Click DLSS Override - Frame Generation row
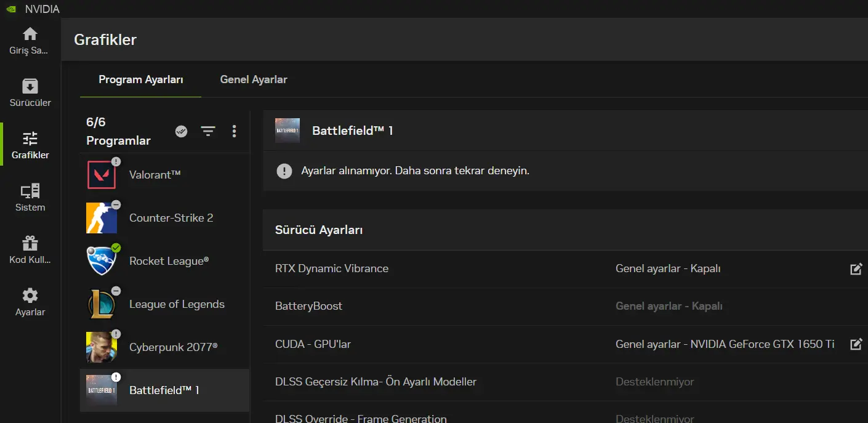Screen dimensions: 868x423 tap(565, 412)
